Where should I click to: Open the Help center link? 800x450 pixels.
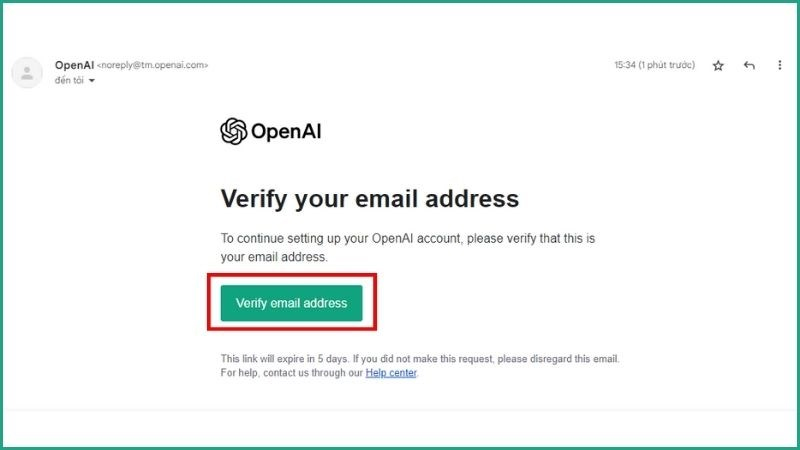[391, 373]
